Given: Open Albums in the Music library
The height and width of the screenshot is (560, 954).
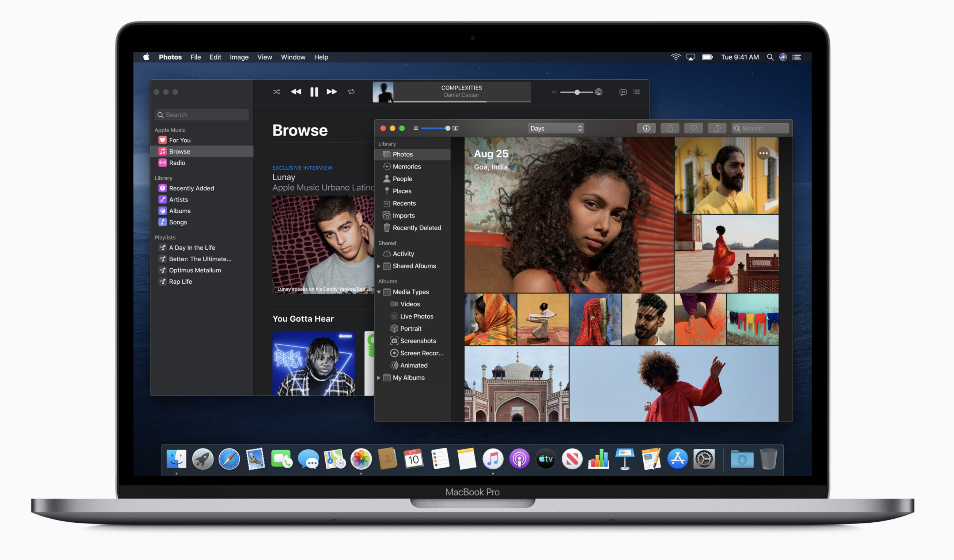Looking at the screenshot, I should [x=202, y=211].
